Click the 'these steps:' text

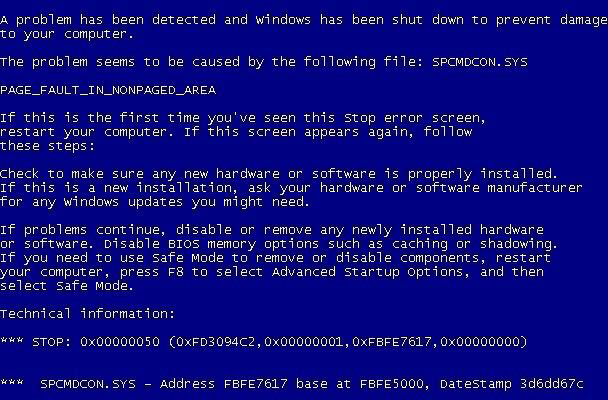(x=47, y=146)
